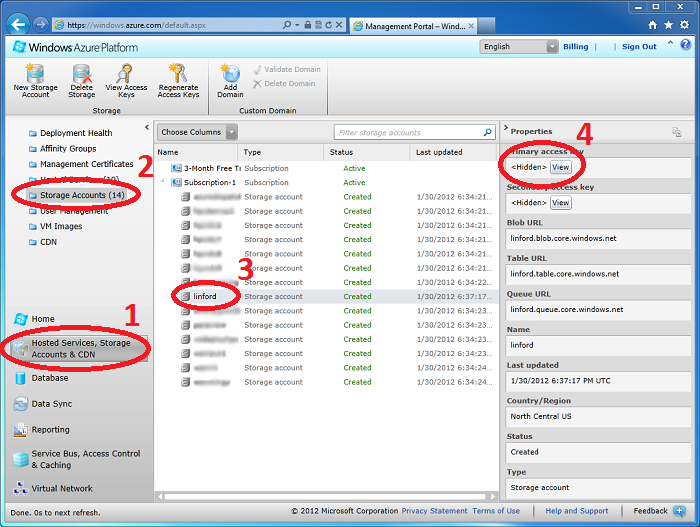The image size is (700, 527).
Task: Click copy icon in Properties header
Action: 677,132
